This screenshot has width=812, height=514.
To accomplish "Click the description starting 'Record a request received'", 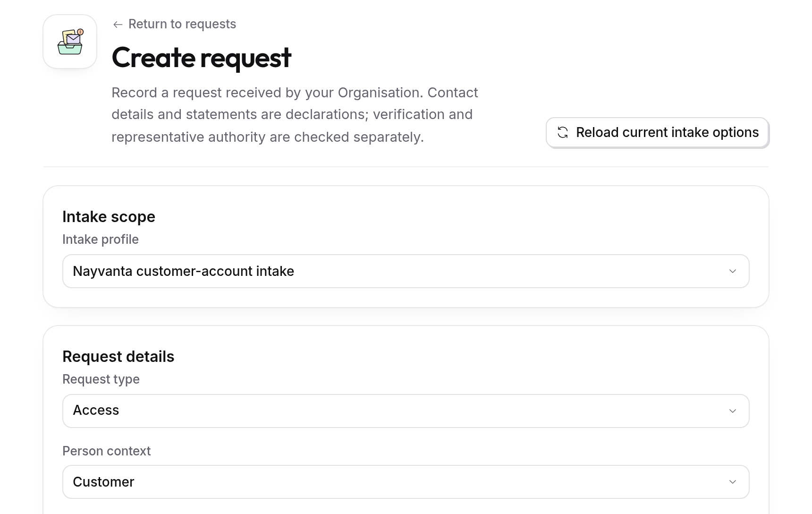I will click(x=295, y=115).
